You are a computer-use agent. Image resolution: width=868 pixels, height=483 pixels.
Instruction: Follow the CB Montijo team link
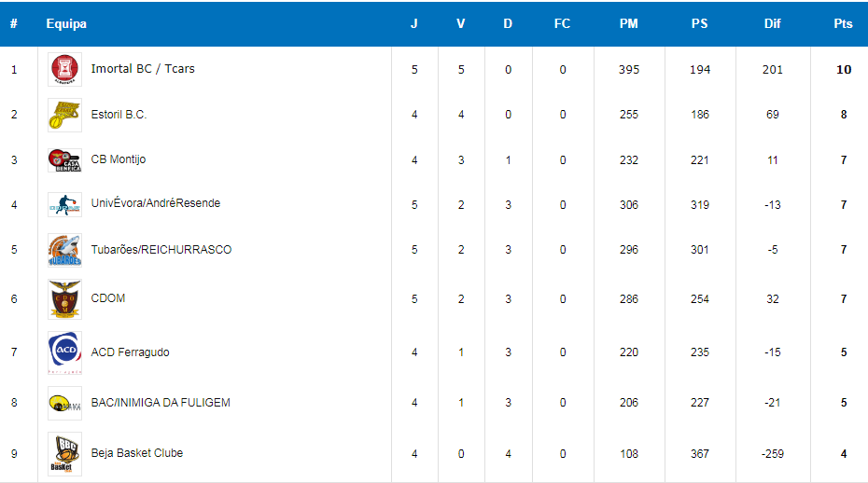(119, 159)
